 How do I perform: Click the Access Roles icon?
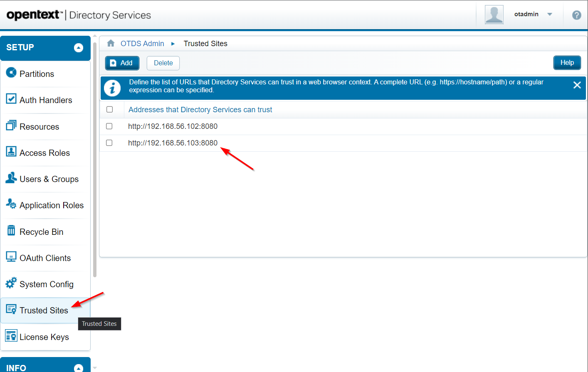(11, 152)
